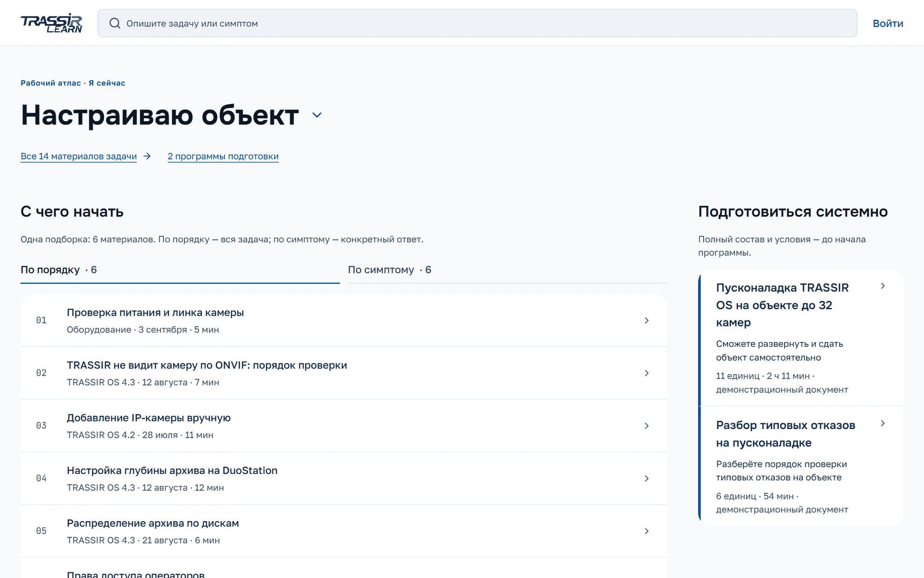Open 'Разбор типовых отказов на пусконаладке' program
924x578 pixels.
click(801, 467)
